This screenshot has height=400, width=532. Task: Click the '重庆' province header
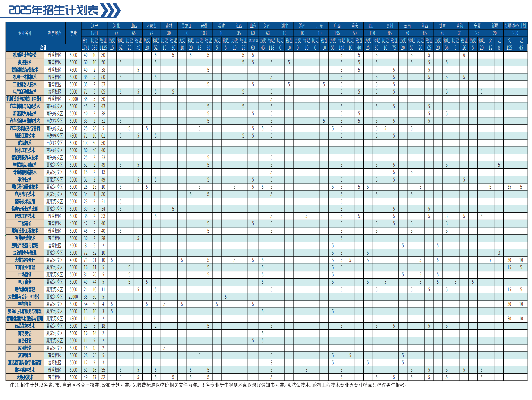(x=355, y=26)
